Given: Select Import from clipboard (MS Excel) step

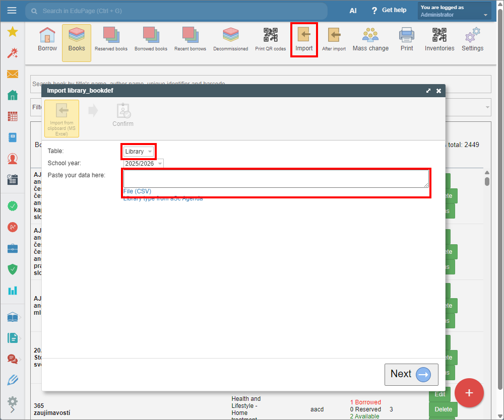Looking at the screenshot, I should click(61, 118).
